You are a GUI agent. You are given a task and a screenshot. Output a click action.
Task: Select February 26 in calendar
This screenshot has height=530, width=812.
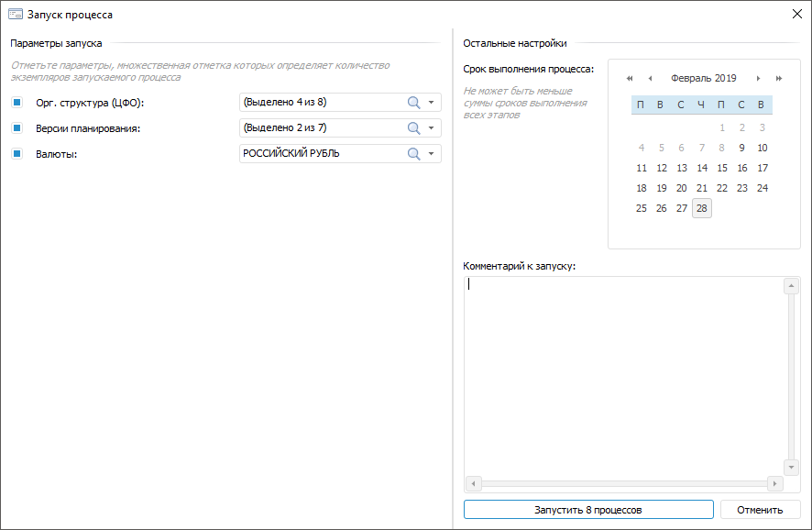pyautogui.click(x=662, y=209)
